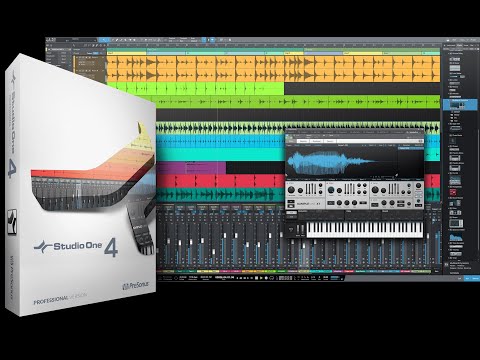This screenshot has height=360, width=480.
Task: Click the Studio One 4 logo on the box
Action: pyautogui.click(x=76, y=247)
